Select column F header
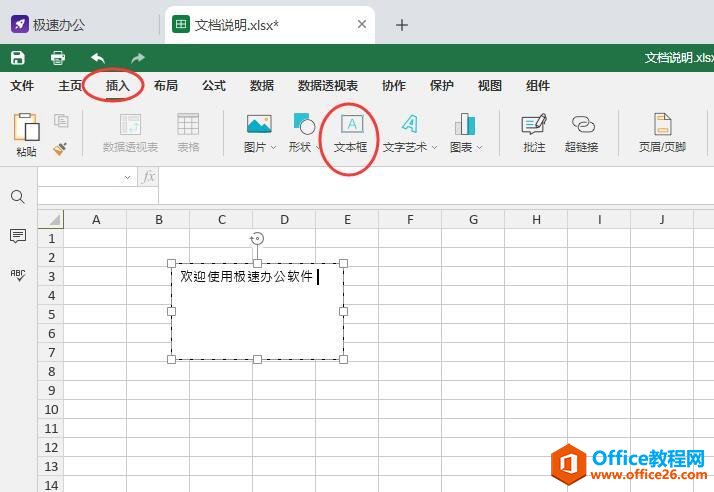This screenshot has height=492, width=714. point(410,220)
